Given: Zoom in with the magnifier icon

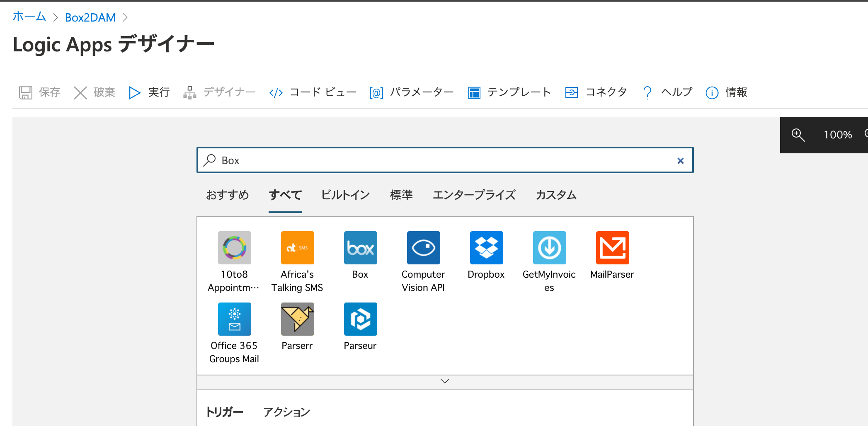Looking at the screenshot, I should coord(798,135).
